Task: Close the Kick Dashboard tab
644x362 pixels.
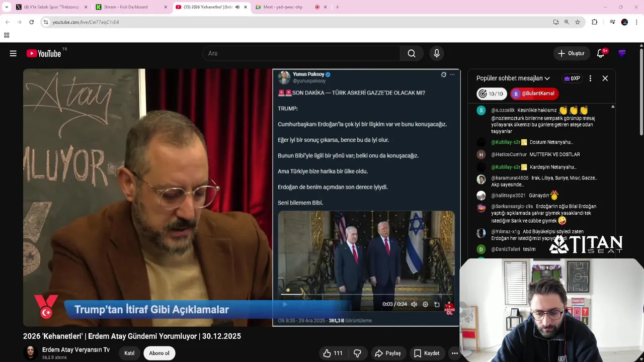Action: 166,7
